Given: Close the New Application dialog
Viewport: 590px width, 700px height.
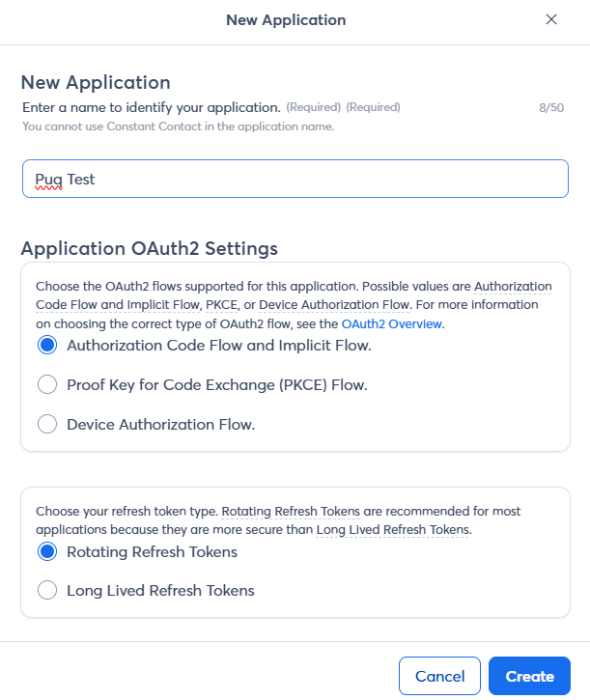Looking at the screenshot, I should 551,19.
